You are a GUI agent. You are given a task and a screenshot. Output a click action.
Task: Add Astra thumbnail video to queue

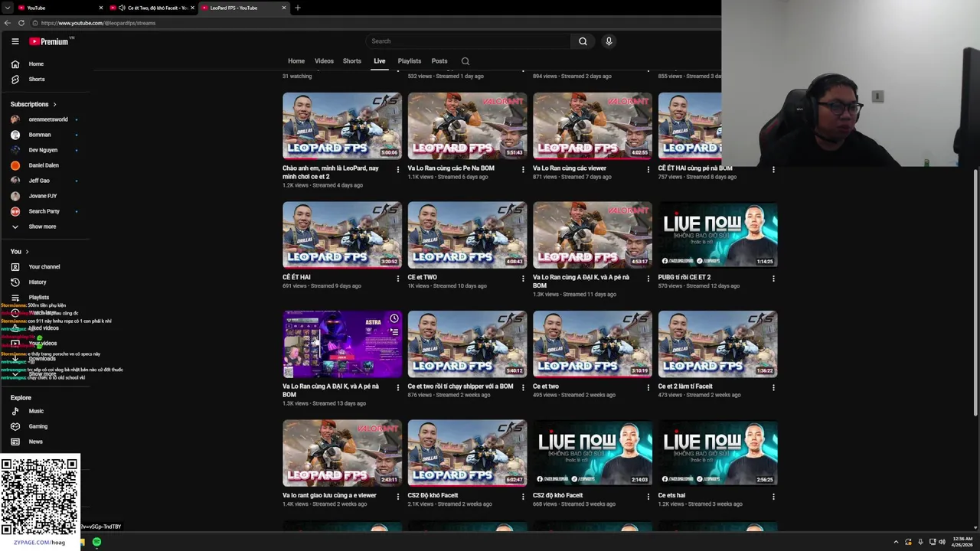(394, 332)
